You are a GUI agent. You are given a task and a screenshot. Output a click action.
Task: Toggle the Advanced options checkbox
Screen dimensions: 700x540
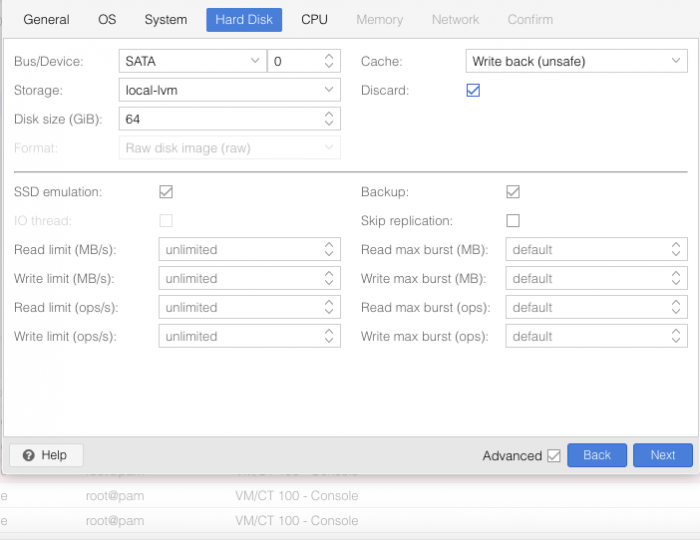(553, 456)
